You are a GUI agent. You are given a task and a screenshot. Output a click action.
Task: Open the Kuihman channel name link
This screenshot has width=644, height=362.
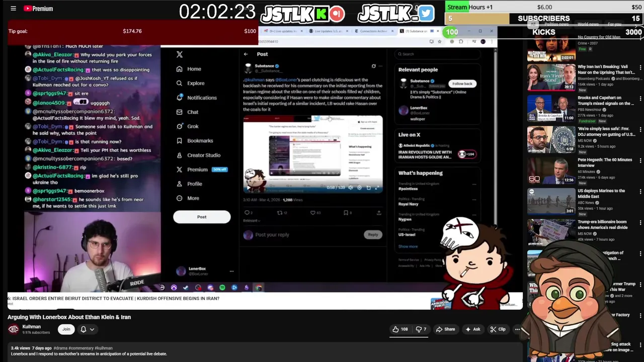(31, 327)
